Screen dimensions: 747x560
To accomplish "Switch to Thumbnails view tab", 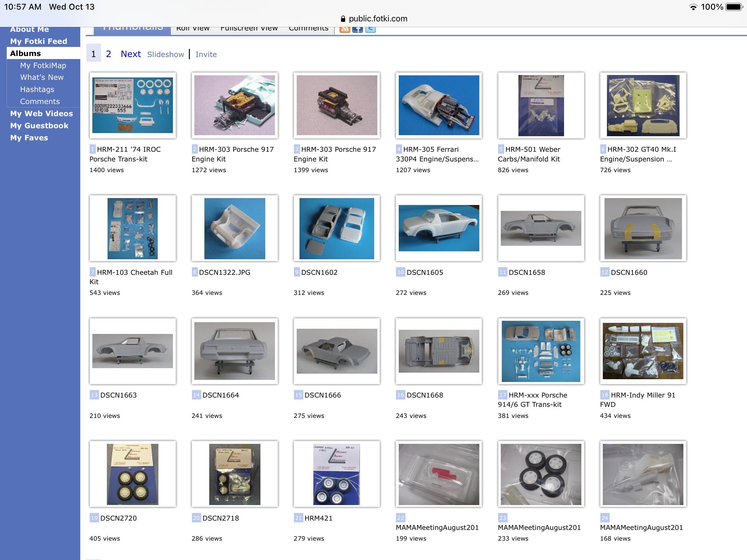I will [x=132, y=30].
